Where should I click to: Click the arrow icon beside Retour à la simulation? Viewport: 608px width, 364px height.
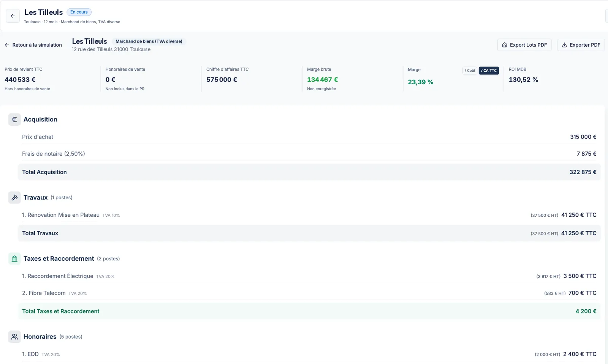tap(7, 45)
